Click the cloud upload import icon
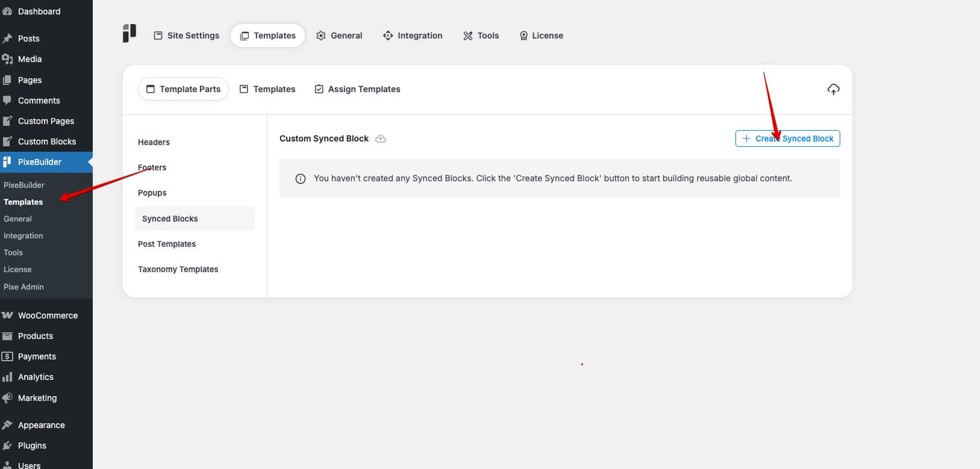The width and height of the screenshot is (980, 469). pyautogui.click(x=833, y=89)
